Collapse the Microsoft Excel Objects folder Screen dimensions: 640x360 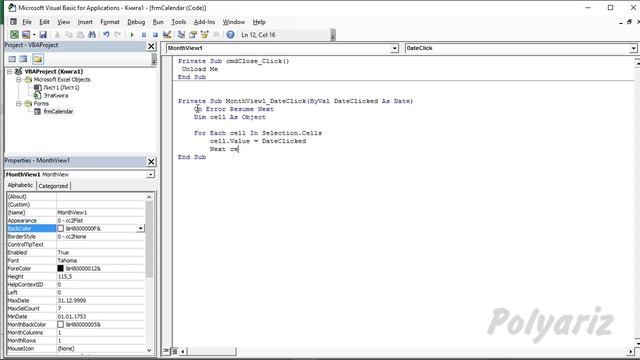19,80
